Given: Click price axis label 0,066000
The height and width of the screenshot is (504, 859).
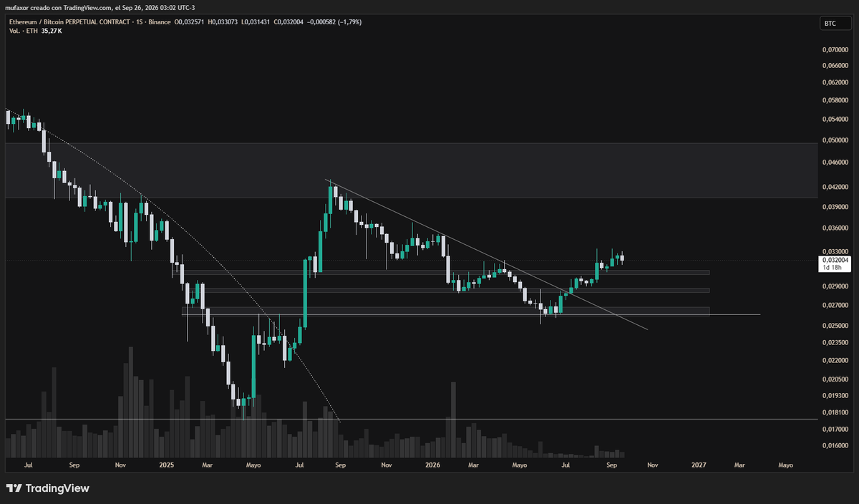Looking at the screenshot, I should point(834,65).
